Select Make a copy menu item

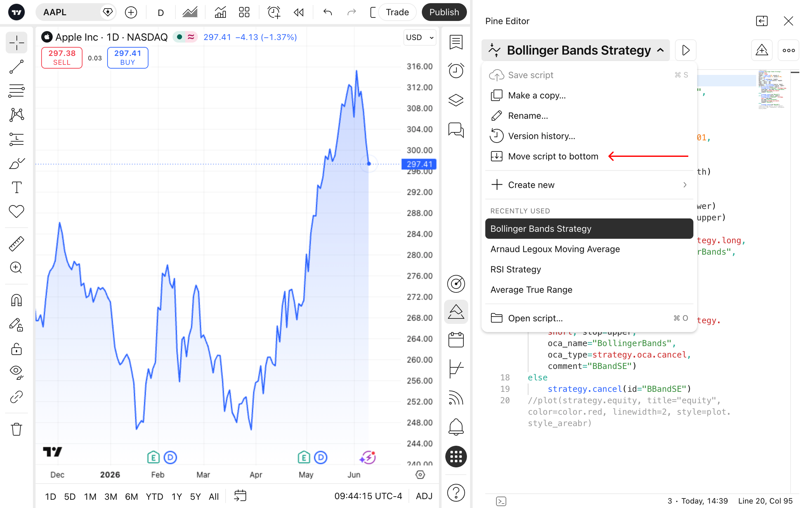coord(589,96)
